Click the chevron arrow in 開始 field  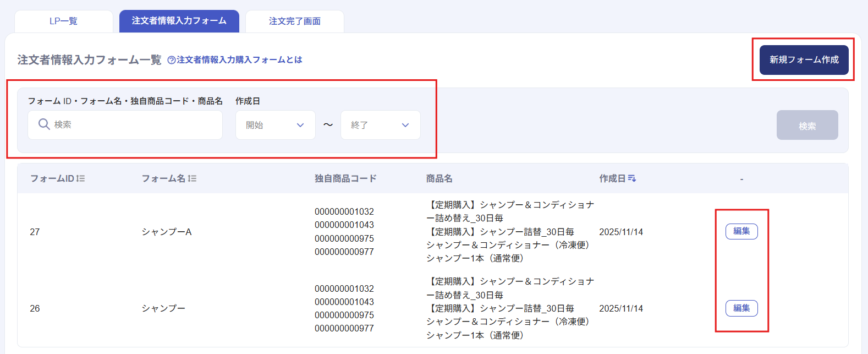[x=300, y=125]
